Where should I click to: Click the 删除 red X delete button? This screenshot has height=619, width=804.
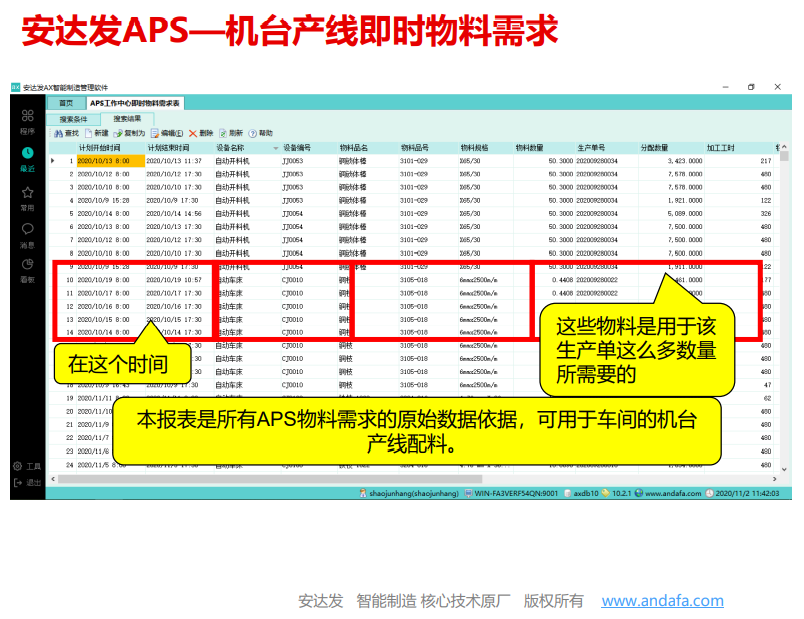coord(201,133)
